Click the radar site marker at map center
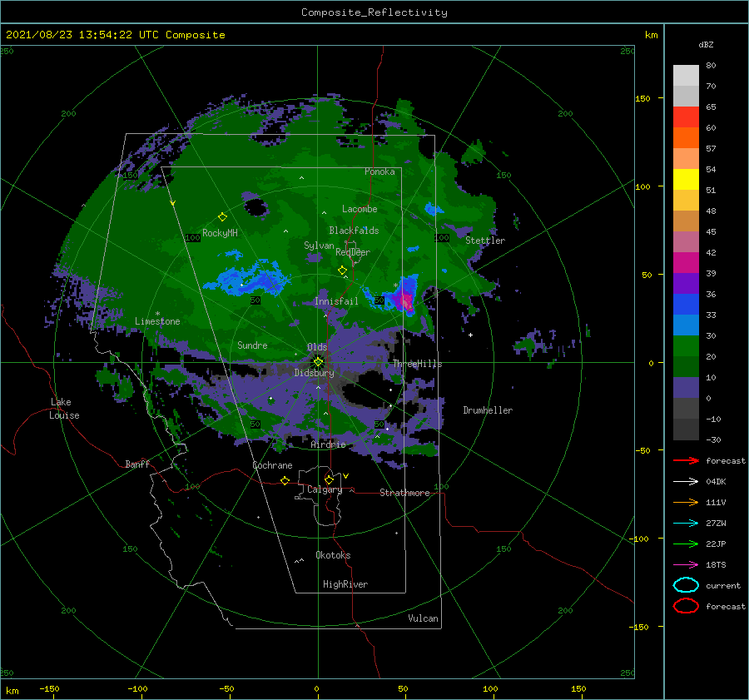Image resolution: width=749 pixels, height=700 pixels. point(318,362)
